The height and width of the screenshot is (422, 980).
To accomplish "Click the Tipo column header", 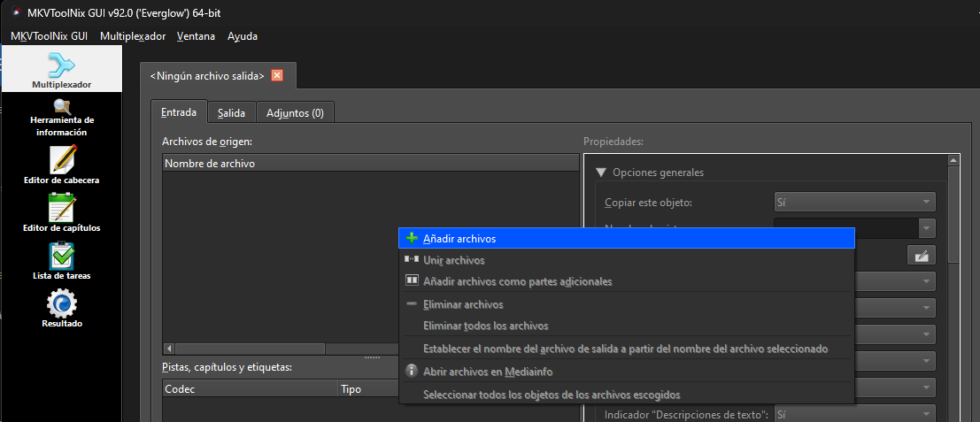I will tap(369, 389).
